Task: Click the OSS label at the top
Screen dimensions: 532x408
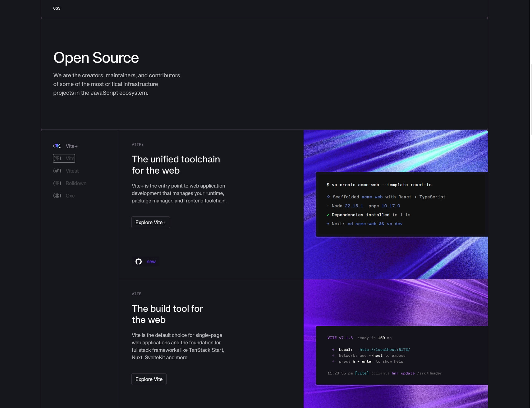Action: [57, 8]
